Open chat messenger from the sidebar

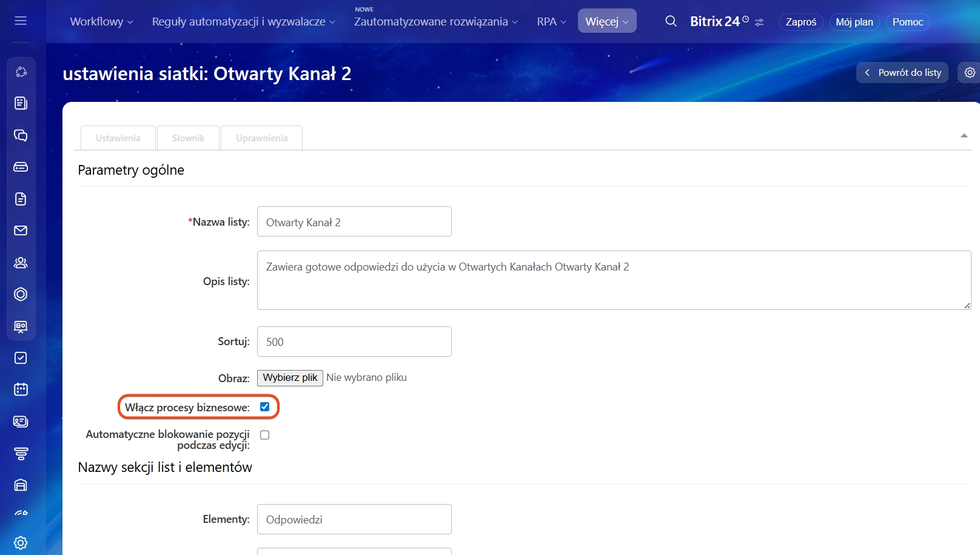coord(21,135)
